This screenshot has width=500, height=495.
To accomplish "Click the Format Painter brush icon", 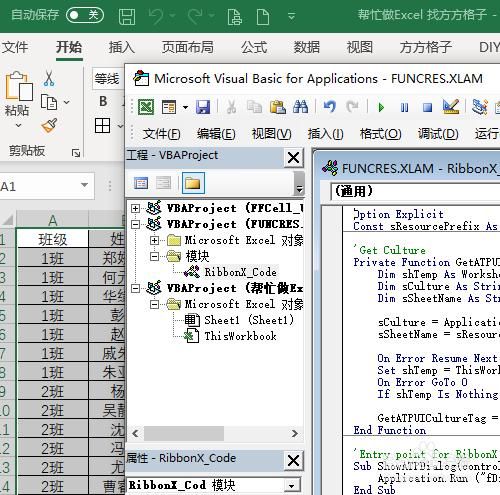I will coord(49,125).
